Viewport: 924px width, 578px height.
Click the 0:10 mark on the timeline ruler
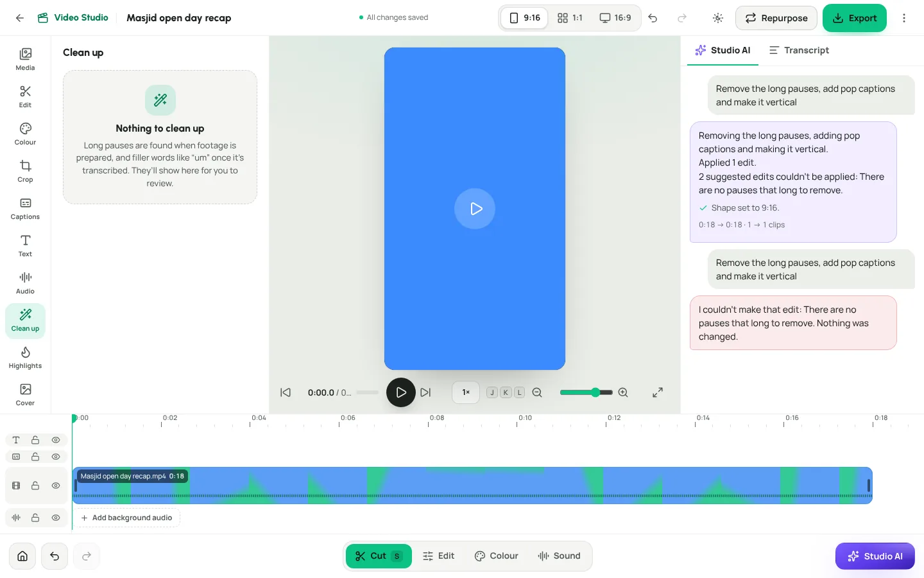(525, 418)
